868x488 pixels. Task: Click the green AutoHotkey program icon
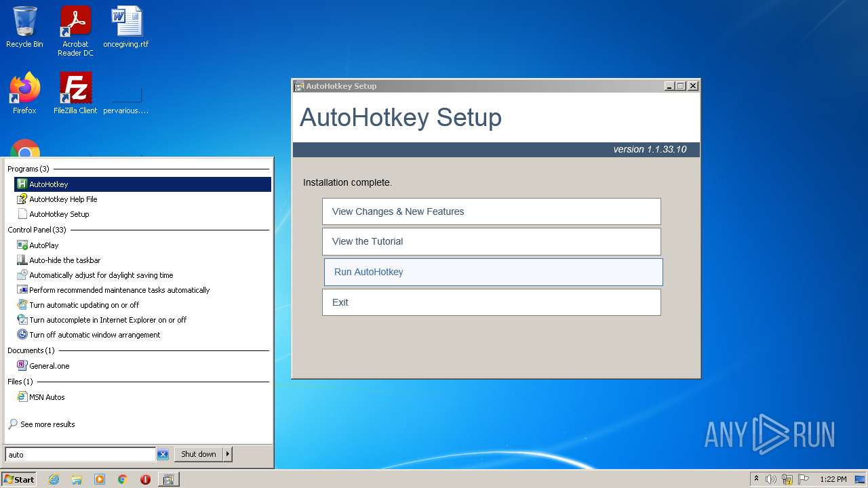[22, 184]
